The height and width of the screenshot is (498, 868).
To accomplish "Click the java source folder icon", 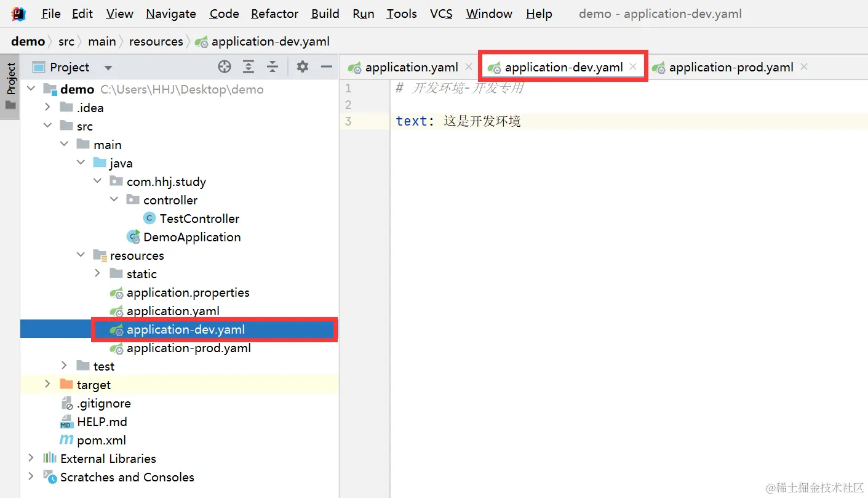I will tap(100, 163).
